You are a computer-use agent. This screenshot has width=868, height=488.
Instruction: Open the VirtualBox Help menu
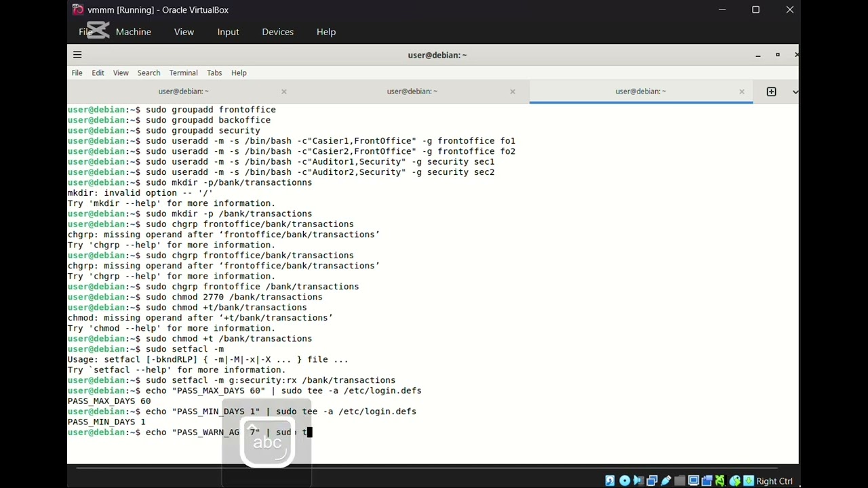click(326, 32)
